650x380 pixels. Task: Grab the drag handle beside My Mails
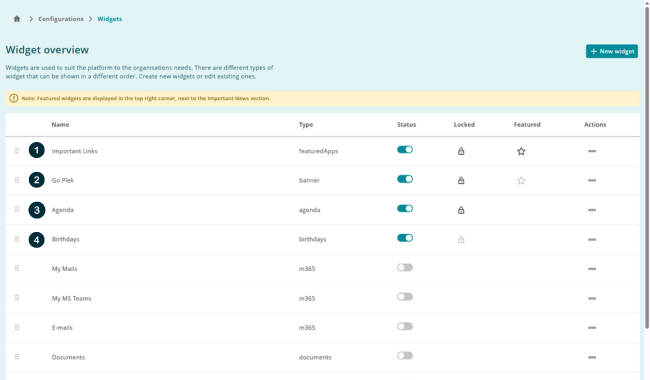pyautogui.click(x=17, y=269)
